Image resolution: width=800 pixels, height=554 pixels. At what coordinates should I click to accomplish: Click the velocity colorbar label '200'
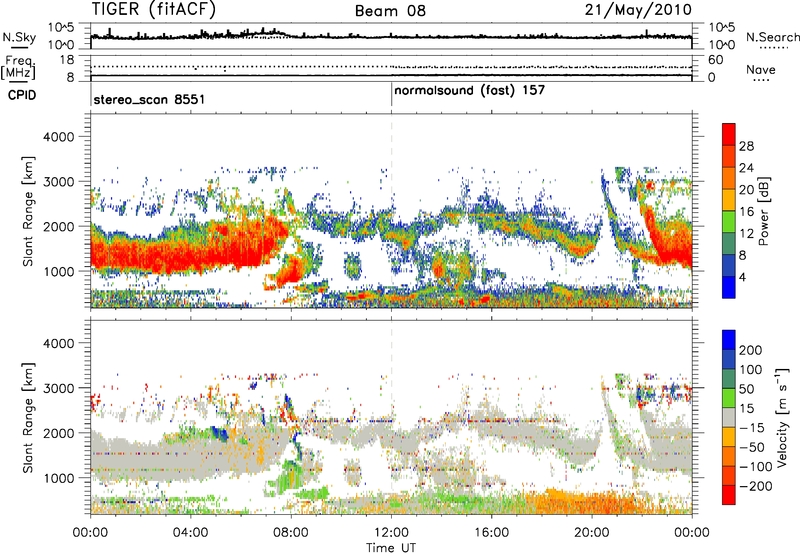pyautogui.click(x=751, y=350)
